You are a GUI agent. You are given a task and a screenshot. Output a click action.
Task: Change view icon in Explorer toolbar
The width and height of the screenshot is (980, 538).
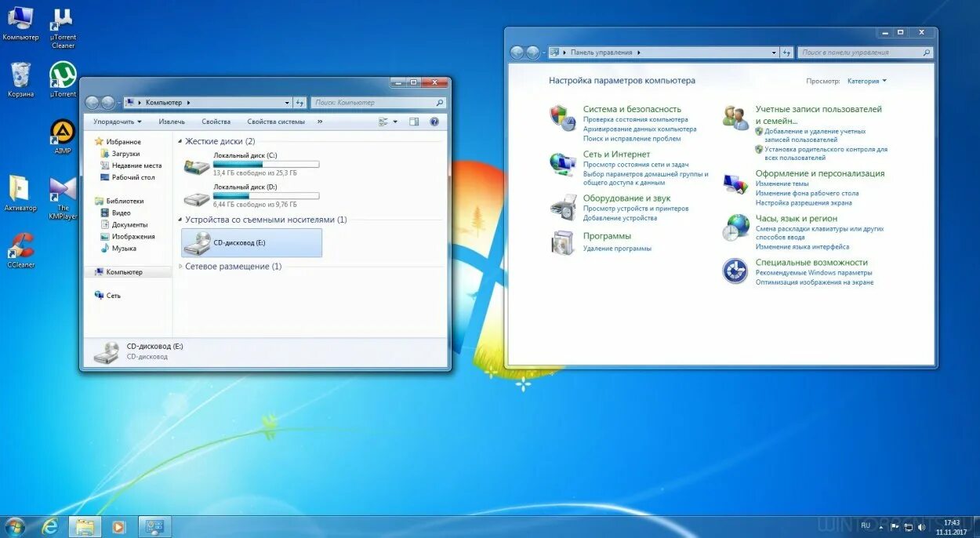(383, 122)
